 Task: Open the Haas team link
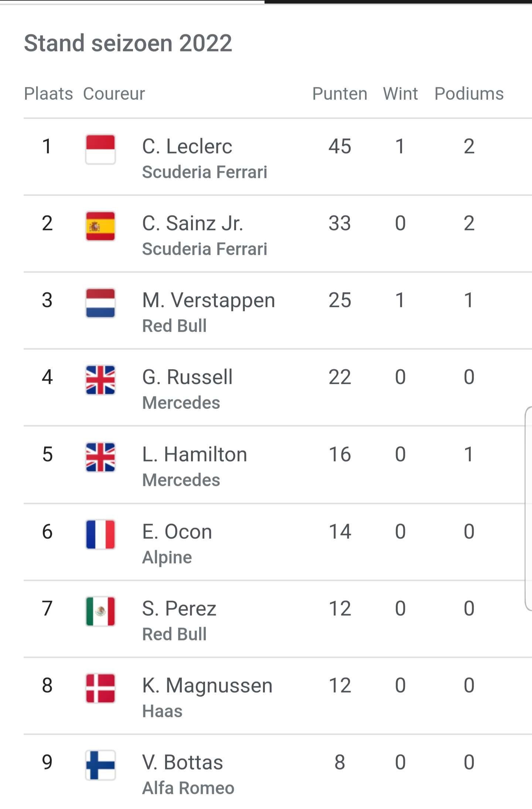[163, 711]
